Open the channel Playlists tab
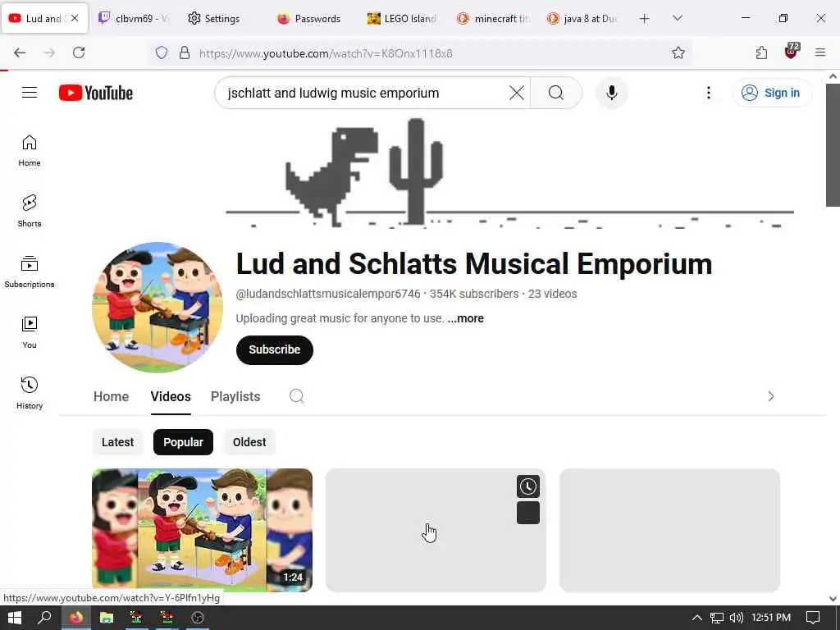The width and height of the screenshot is (840, 630). [x=235, y=396]
